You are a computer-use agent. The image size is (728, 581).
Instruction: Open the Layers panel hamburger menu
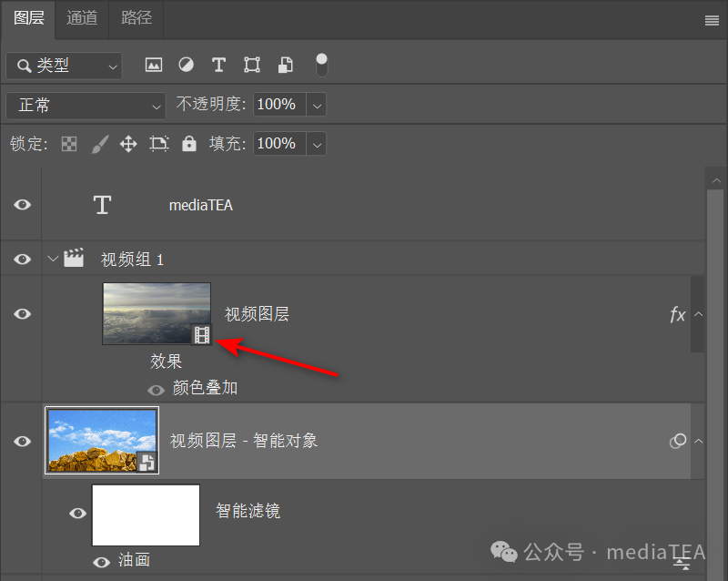(712, 20)
